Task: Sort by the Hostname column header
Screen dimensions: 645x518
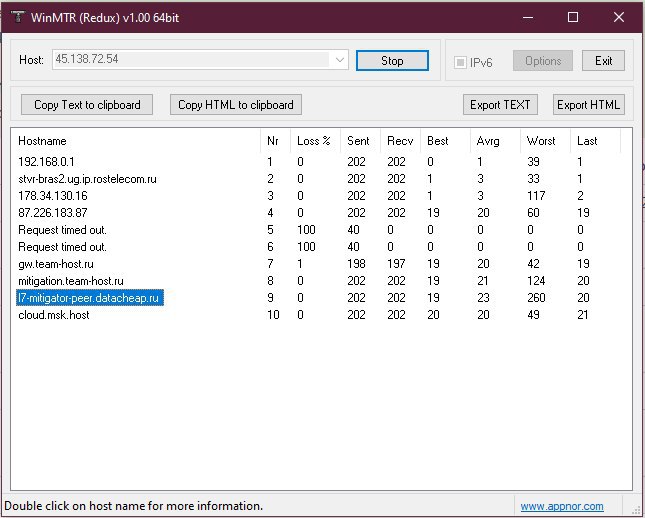Action: tap(136, 141)
